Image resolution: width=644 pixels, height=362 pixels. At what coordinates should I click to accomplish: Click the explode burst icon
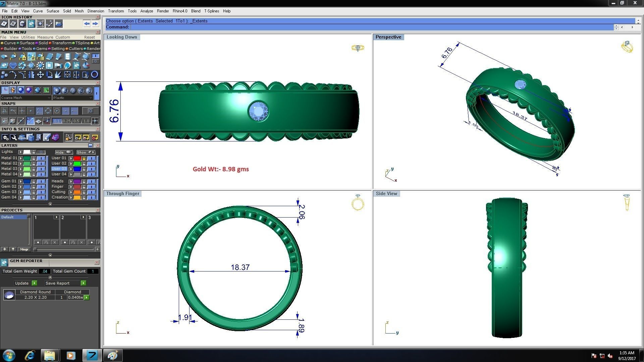click(x=58, y=74)
